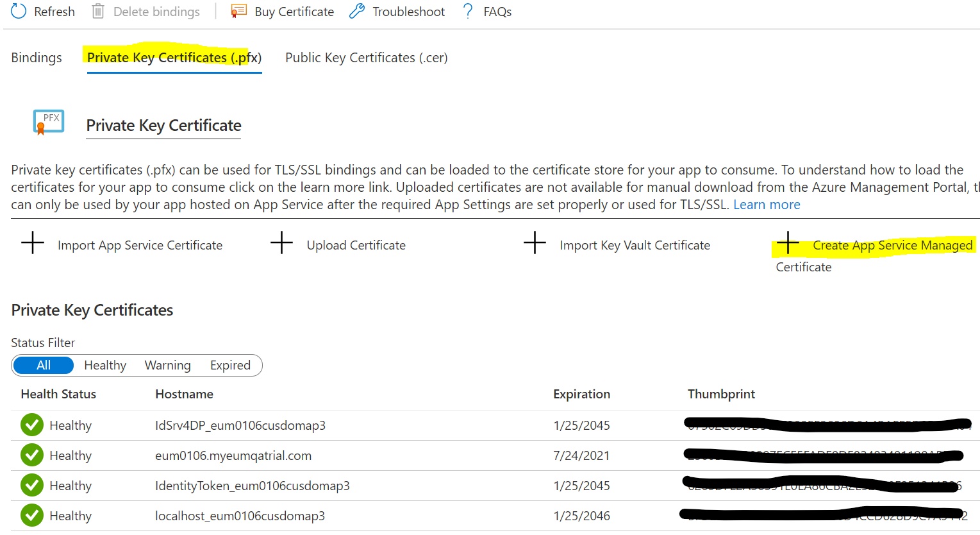The image size is (980, 535).
Task: Click the Refresh circular arrow icon
Action: tap(19, 11)
